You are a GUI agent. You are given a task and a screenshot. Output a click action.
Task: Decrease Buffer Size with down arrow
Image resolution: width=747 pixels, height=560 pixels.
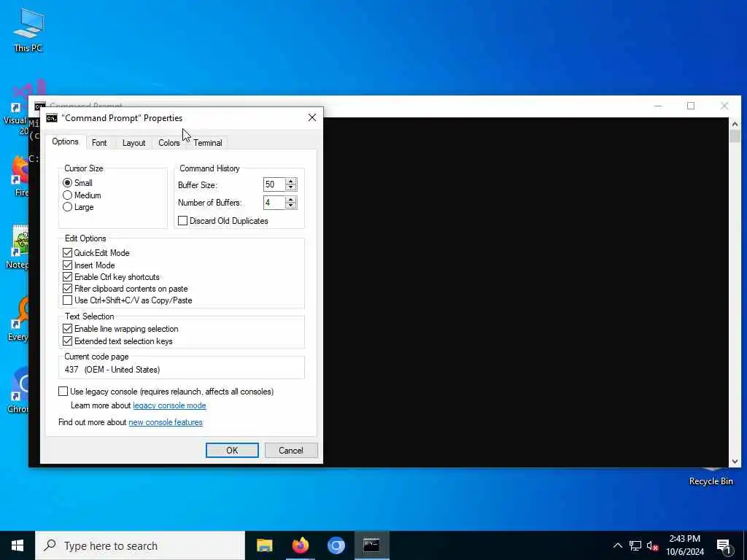(290, 187)
